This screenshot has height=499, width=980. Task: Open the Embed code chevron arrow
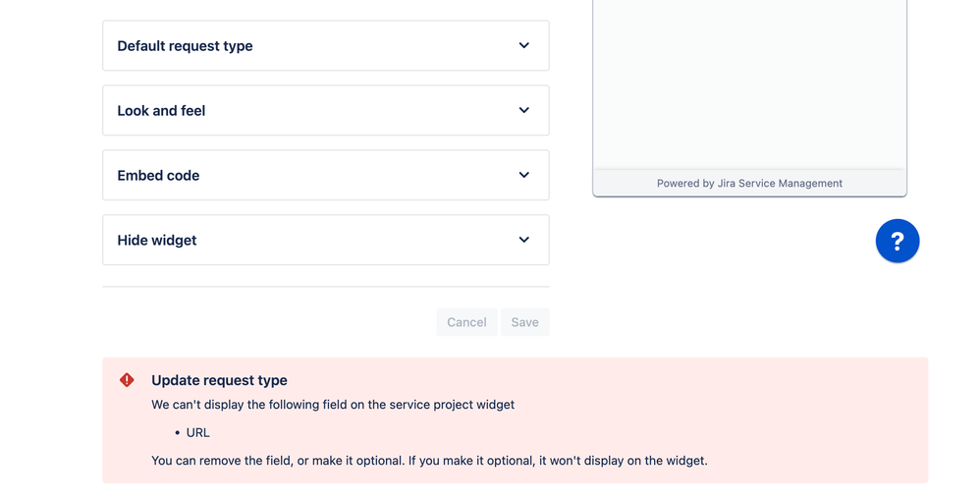coord(523,175)
